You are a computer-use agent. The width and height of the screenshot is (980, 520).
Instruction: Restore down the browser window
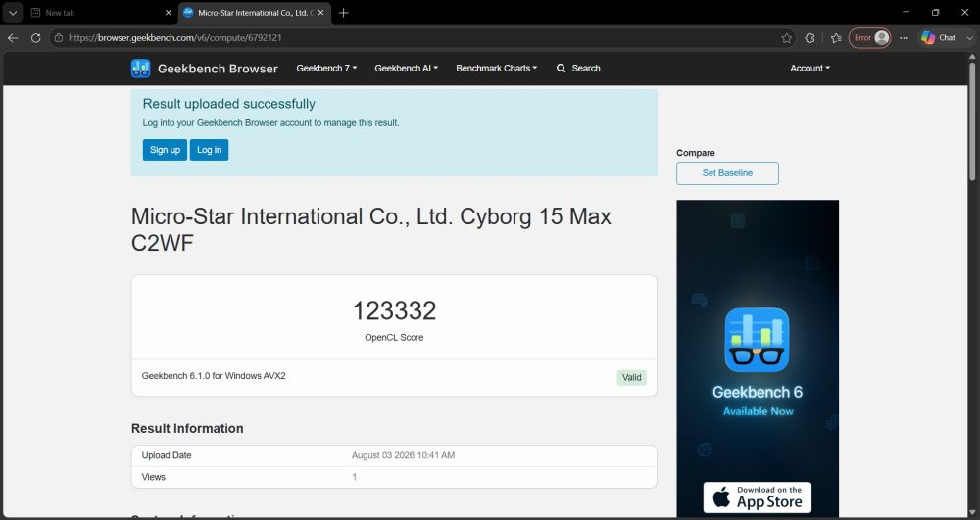click(x=936, y=13)
